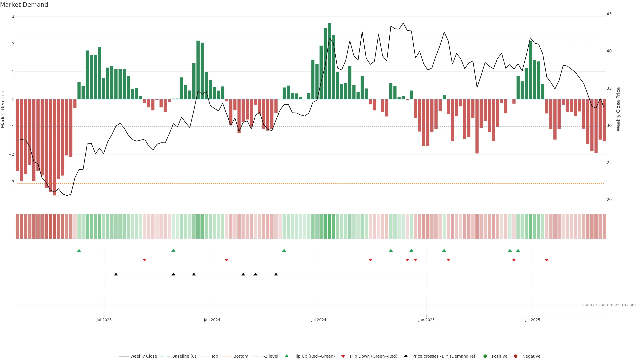Click the tallest green demand bar
This screenshot has width=644, height=362.
[329, 61]
